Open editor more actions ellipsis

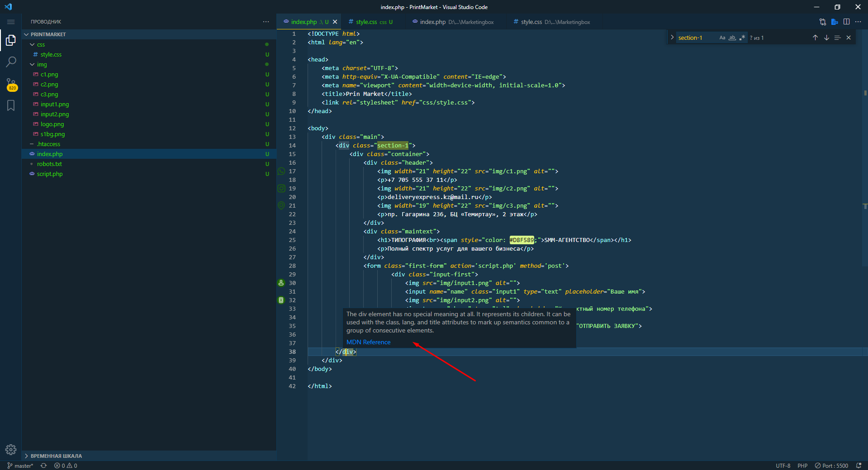858,22
